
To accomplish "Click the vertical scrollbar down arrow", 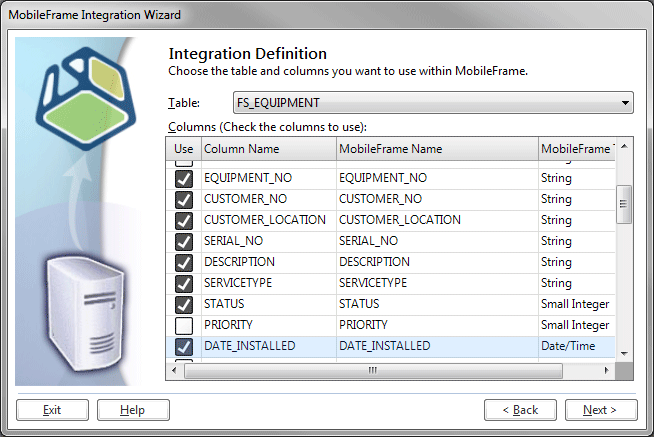I will point(624,354).
